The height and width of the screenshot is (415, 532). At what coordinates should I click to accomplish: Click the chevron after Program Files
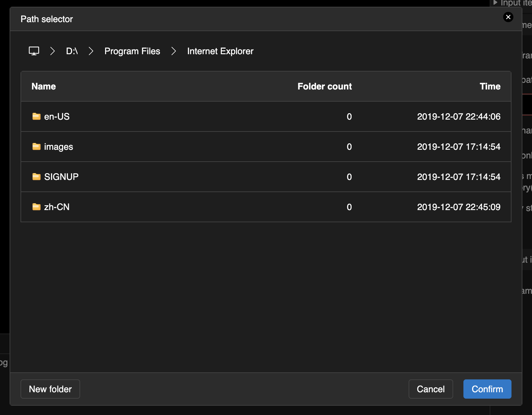tap(174, 51)
